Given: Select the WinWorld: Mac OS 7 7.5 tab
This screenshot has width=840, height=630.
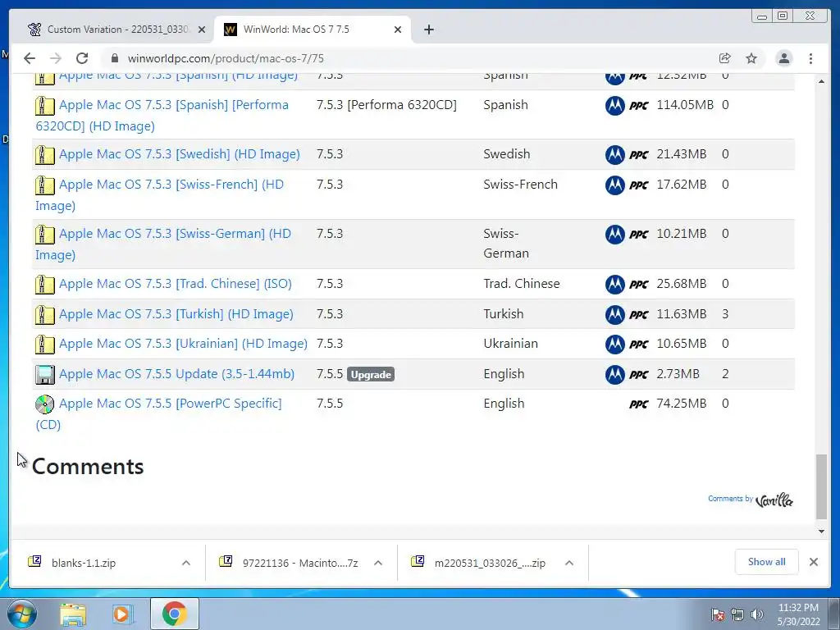Looking at the screenshot, I should tap(313, 30).
